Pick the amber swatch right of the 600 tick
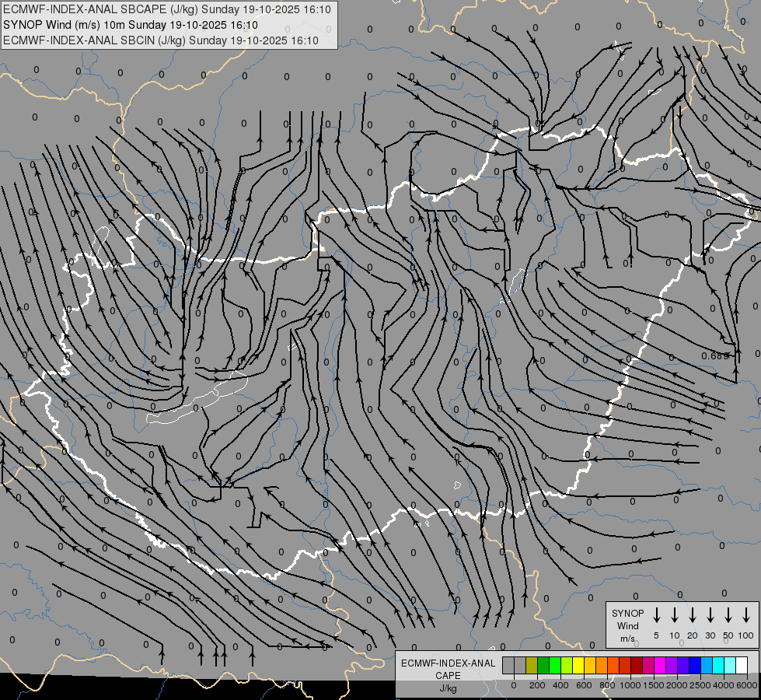This screenshot has height=700, width=761. tap(590, 665)
